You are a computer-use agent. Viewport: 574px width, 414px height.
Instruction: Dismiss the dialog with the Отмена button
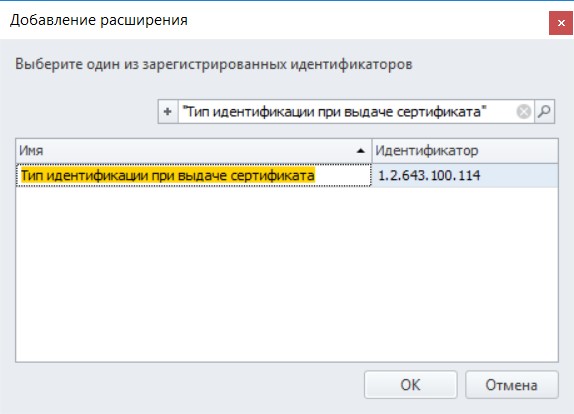(511, 385)
